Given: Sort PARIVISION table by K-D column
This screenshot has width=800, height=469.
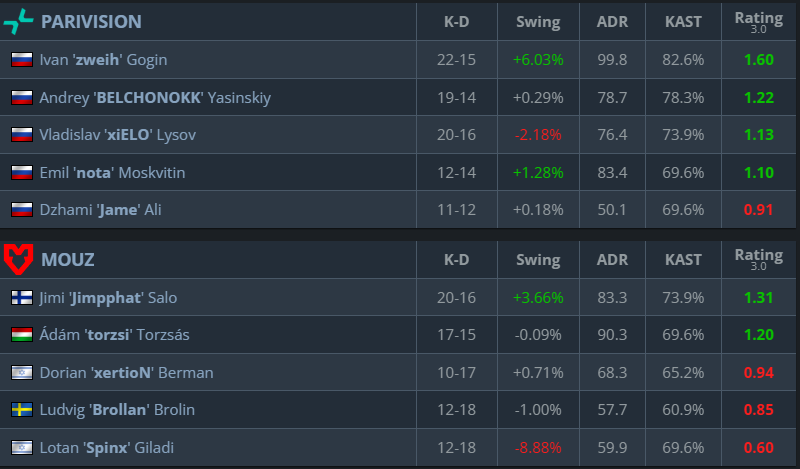Looking at the screenshot, I should point(455,22).
